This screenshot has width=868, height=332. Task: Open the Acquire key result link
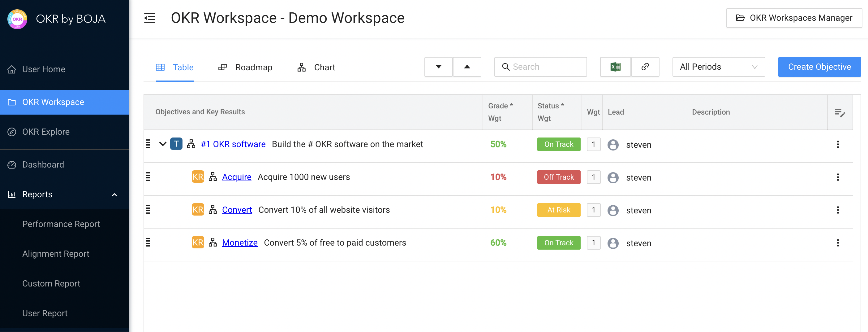[237, 177]
